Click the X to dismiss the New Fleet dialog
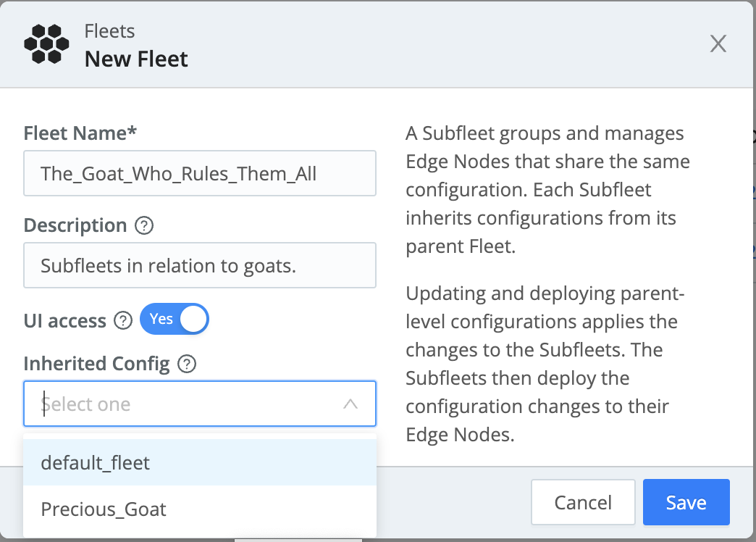756x542 pixels. point(718,43)
